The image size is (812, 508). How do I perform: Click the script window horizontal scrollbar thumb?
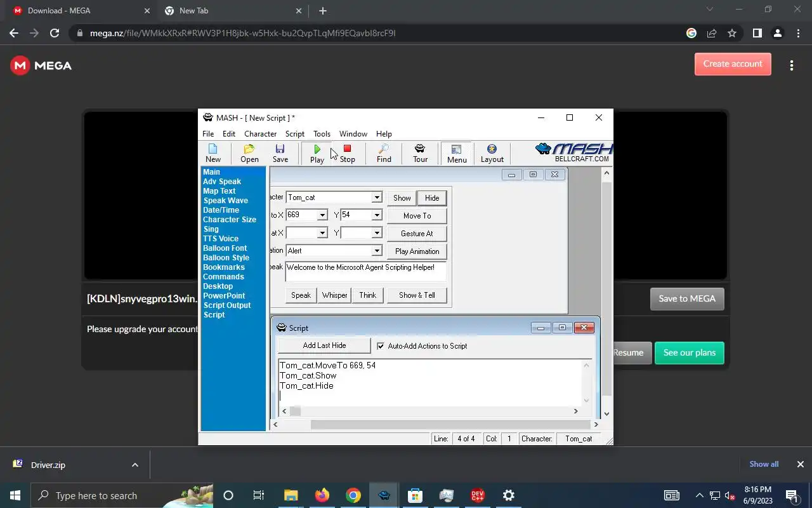click(296, 411)
